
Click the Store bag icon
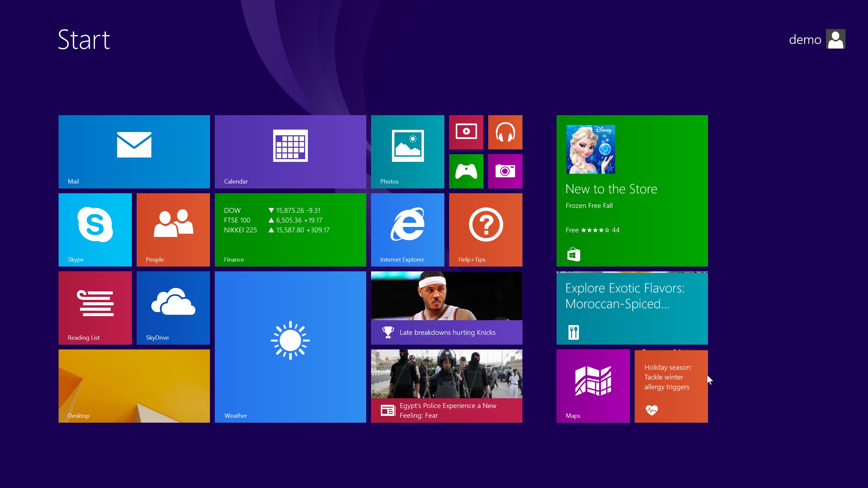point(573,254)
